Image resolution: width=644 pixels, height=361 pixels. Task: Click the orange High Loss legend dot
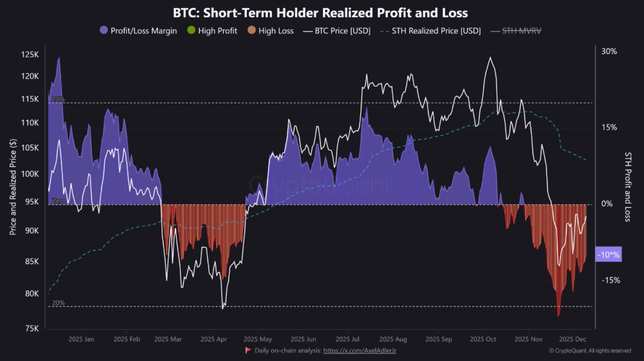click(x=252, y=30)
